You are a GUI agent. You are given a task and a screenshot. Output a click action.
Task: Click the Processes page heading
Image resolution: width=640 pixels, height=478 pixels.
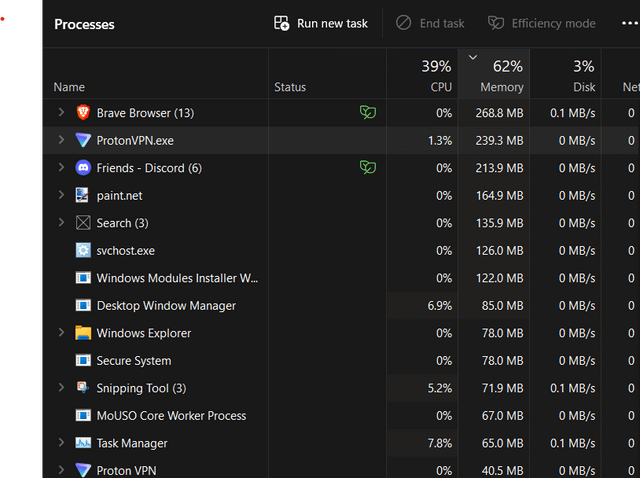tap(84, 24)
